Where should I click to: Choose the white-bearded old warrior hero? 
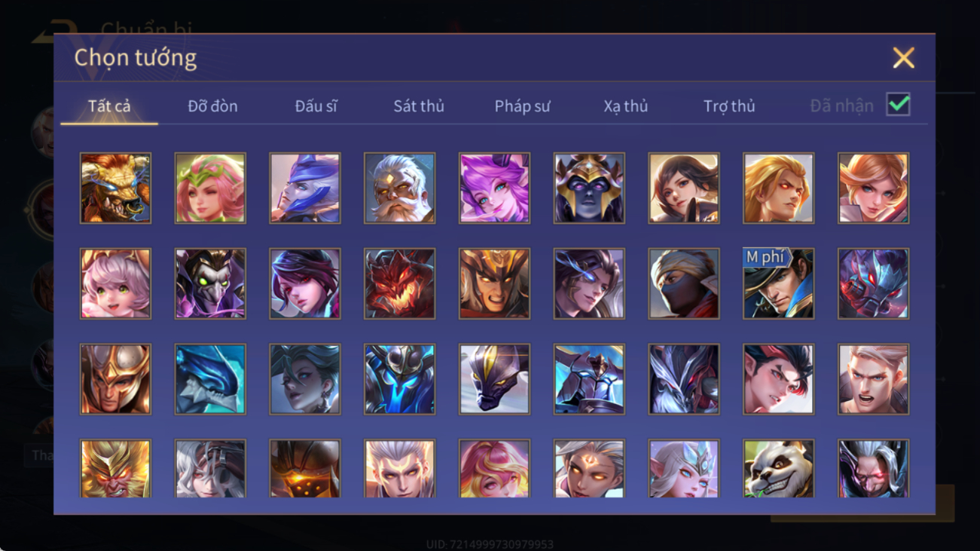click(399, 188)
